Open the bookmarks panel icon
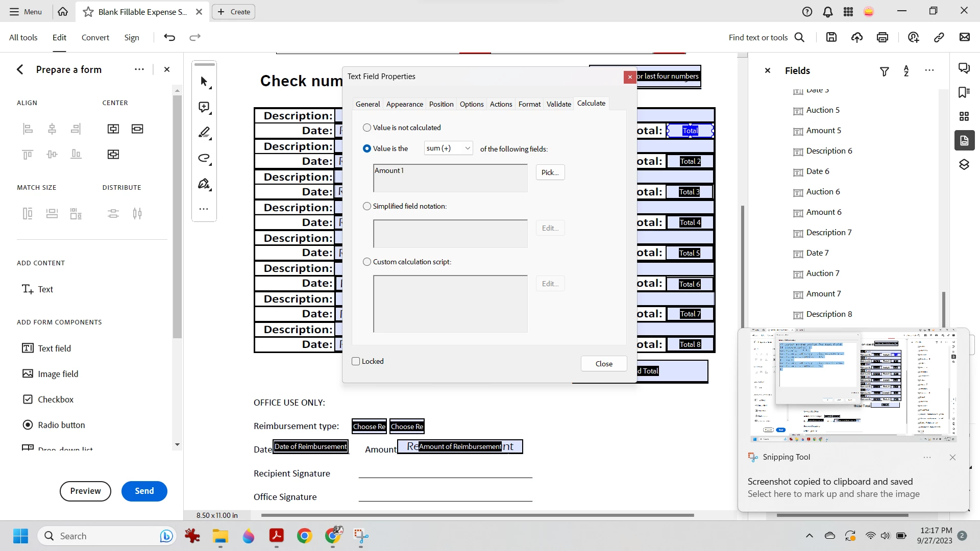The image size is (980, 551). coord(964,92)
